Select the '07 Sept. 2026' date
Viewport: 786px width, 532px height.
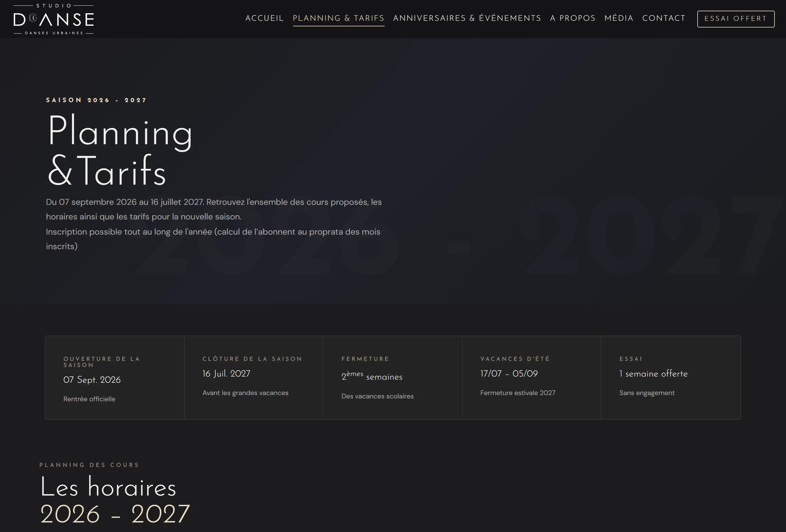[92, 380]
